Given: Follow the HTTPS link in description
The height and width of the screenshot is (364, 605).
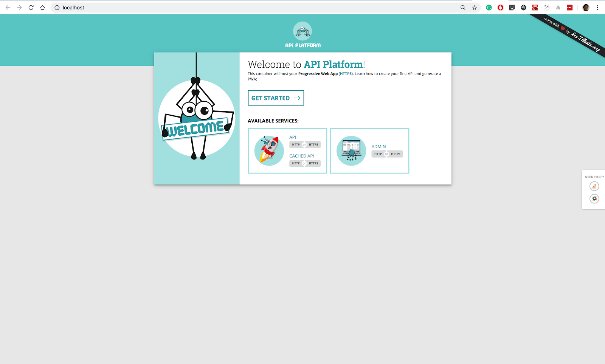Looking at the screenshot, I should 346,74.
